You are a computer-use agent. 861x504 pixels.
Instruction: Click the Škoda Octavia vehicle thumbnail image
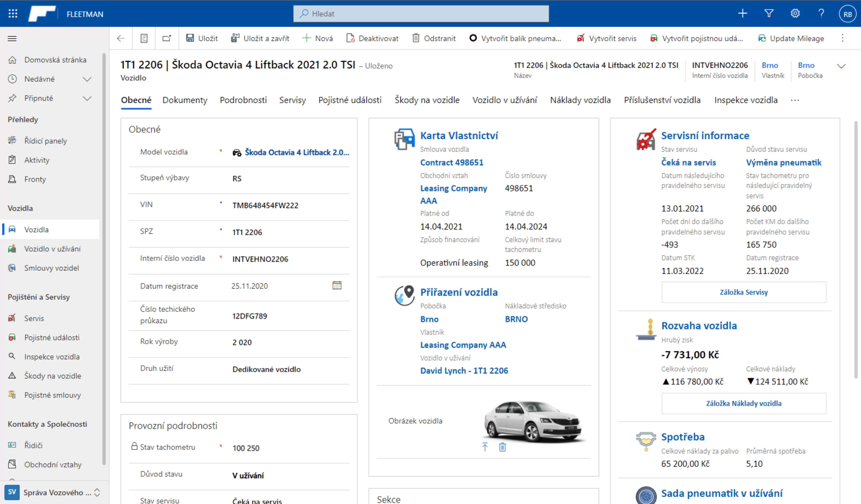tap(534, 421)
